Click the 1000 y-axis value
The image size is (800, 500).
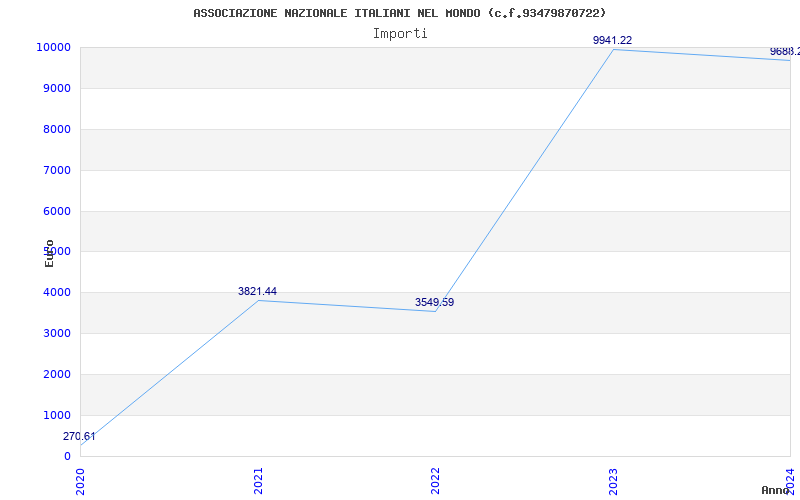tap(57, 415)
